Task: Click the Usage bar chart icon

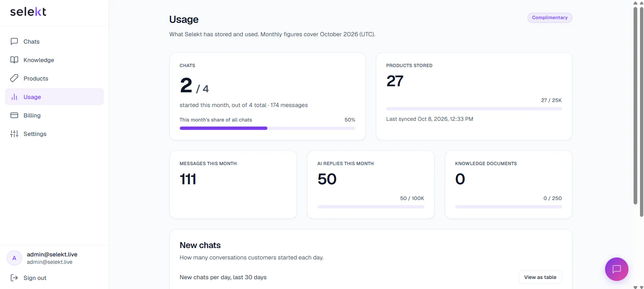Action: [14, 97]
